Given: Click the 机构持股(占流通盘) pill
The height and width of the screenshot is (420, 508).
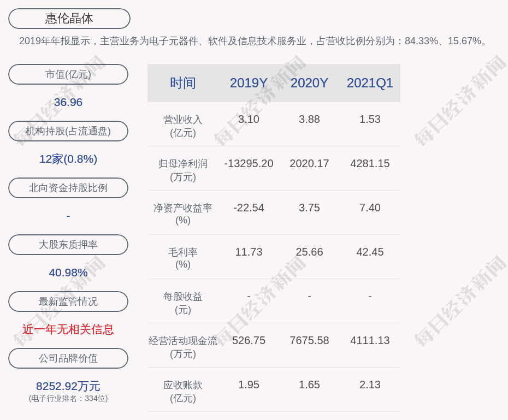Looking at the screenshot, I should (68, 131).
